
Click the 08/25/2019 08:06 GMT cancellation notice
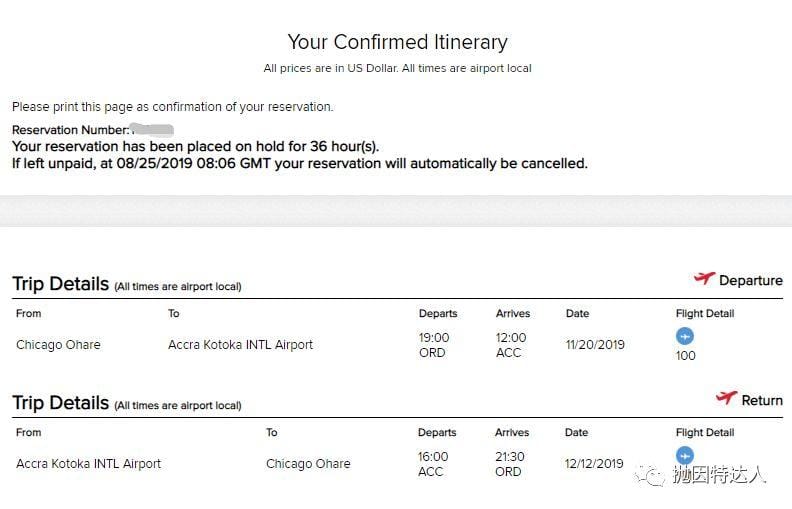point(300,162)
